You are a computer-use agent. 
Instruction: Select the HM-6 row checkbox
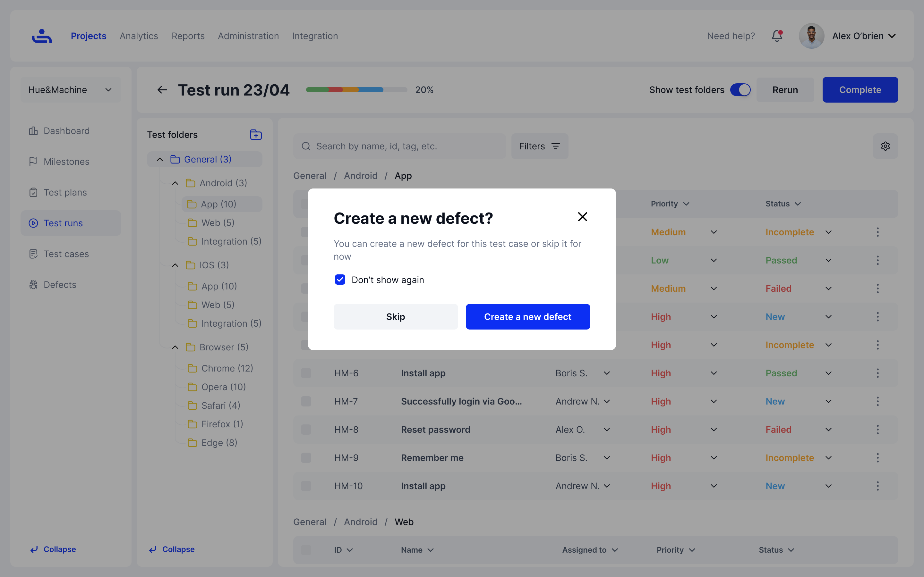(306, 373)
